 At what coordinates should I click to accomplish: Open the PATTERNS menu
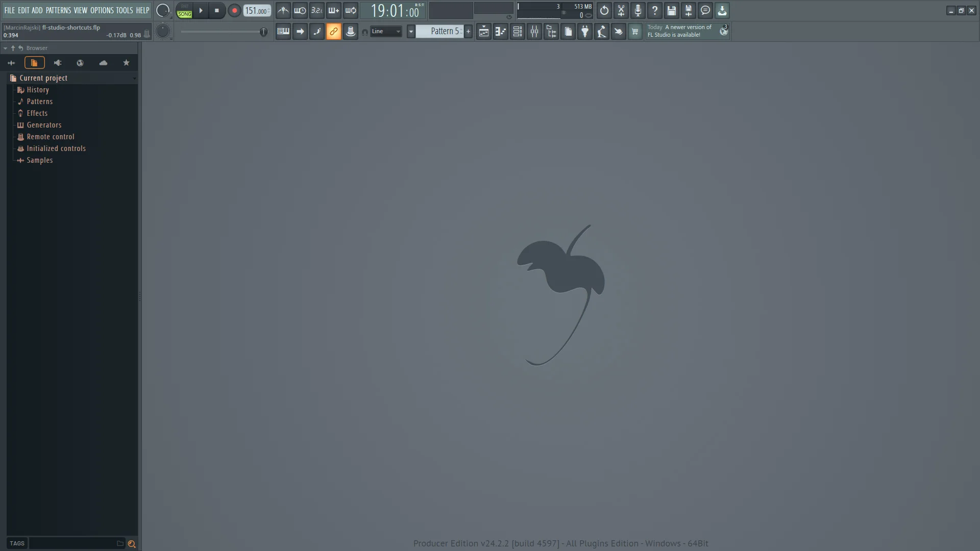(58, 10)
